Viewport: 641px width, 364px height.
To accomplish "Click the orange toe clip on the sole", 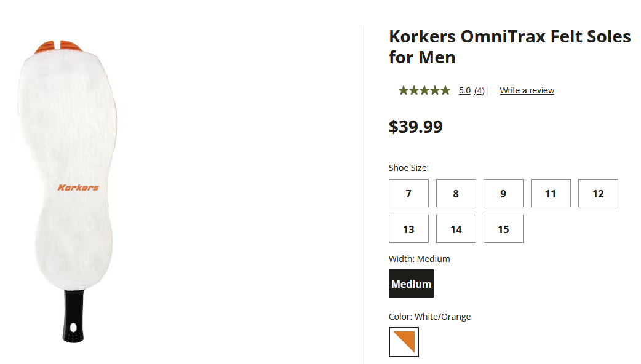I will [x=59, y=47].
